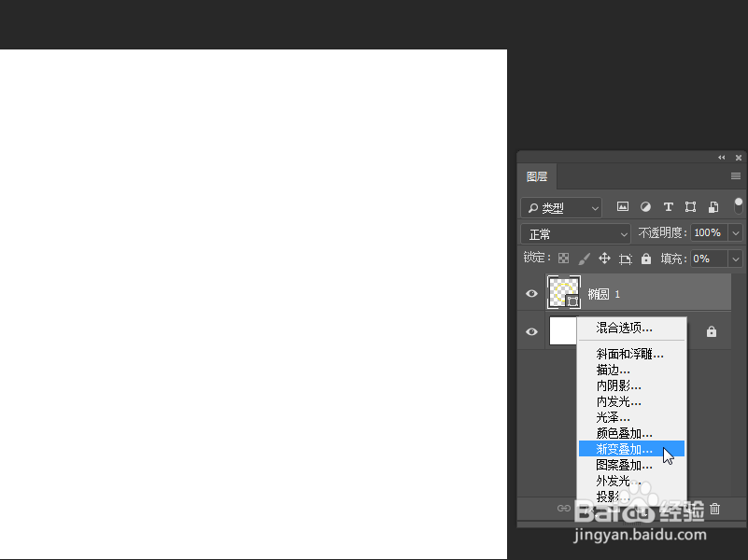The height and width of the screenshot is (560, 748).
Task: Click the delete layer trash icon
Action: coord(714,509)
